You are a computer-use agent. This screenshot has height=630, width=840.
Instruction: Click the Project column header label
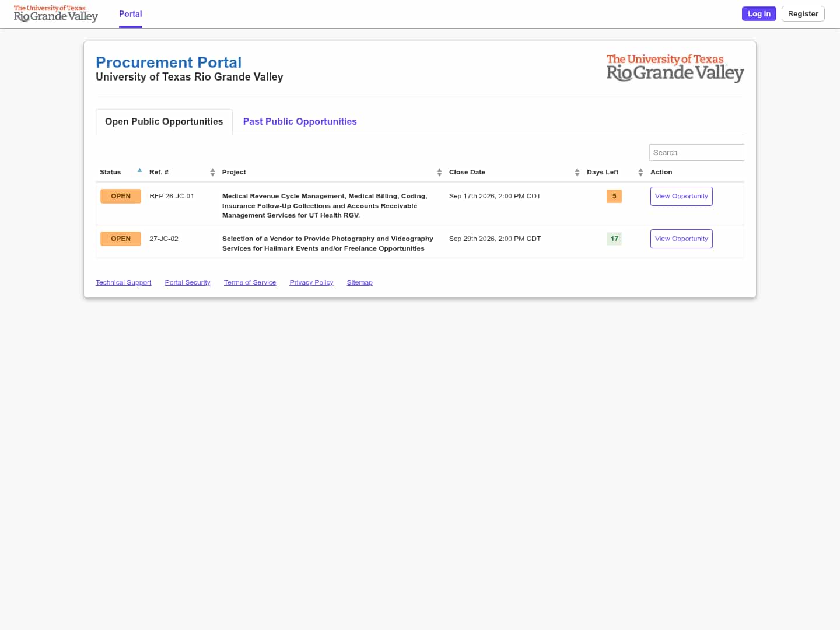(x=234, y=172)
